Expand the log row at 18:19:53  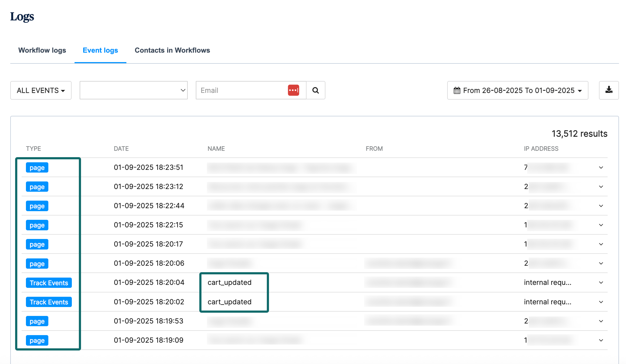[601, 321]
